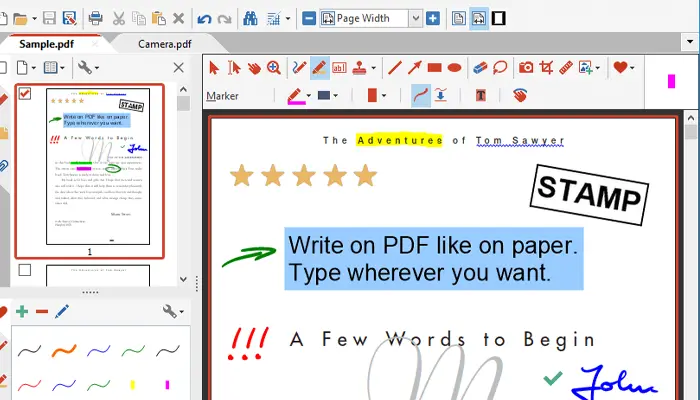
Task: Switch to the Camera.pdf tab
Action: (165, 44)
